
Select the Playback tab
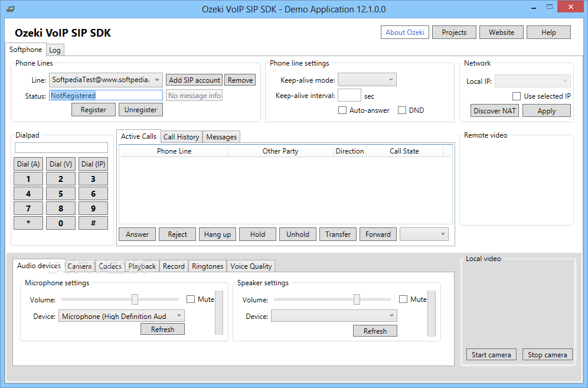pos(142,266)
